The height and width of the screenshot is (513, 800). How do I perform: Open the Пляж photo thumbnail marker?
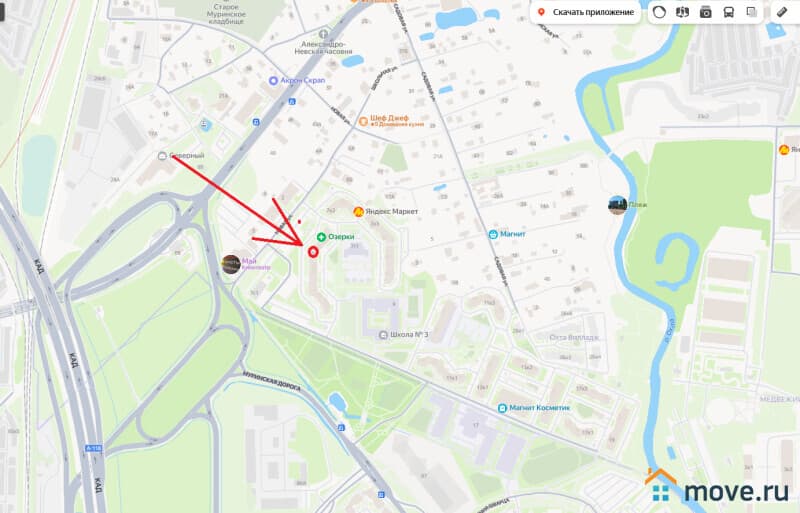coord(617,205)
